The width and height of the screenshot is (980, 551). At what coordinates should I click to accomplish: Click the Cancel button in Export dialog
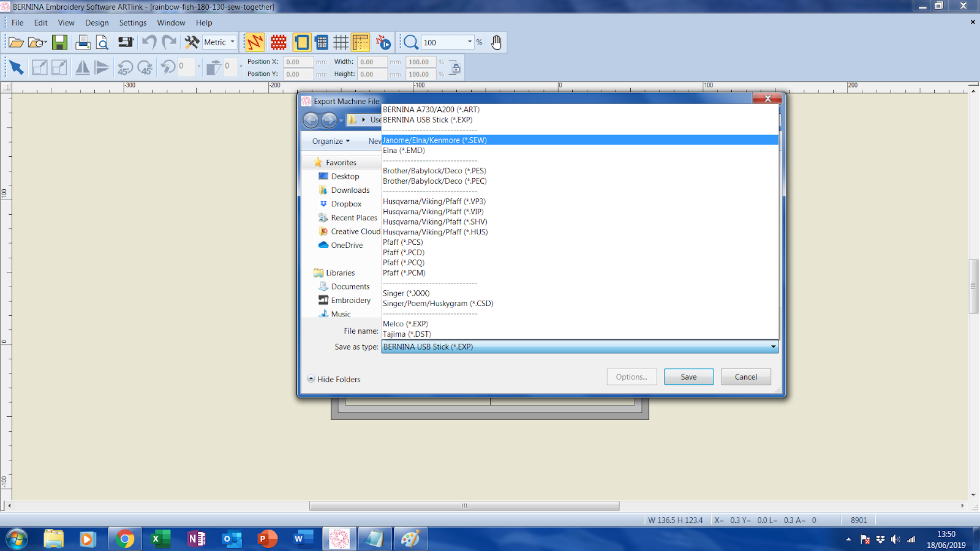point(745,377)
